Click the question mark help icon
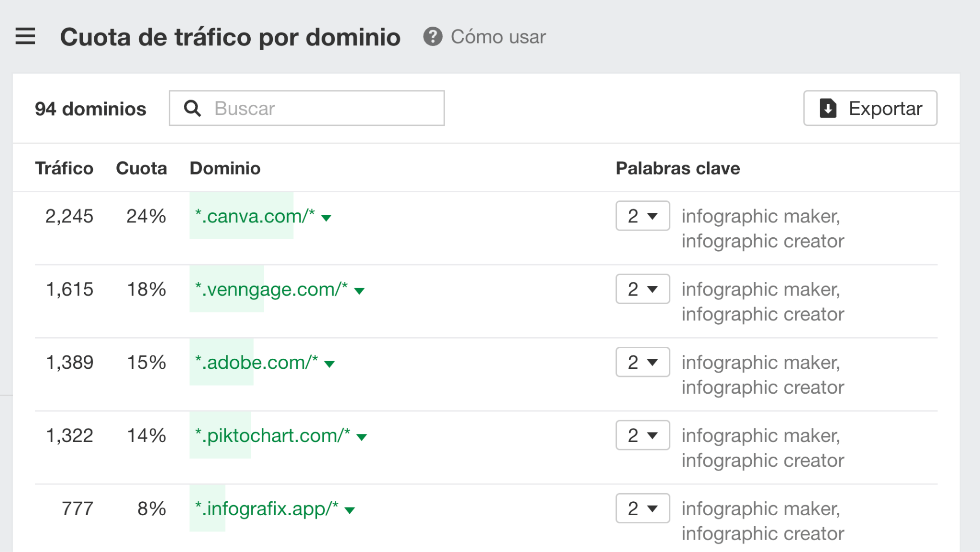This screenshot has width=980, height=552. tap(432, 37)
